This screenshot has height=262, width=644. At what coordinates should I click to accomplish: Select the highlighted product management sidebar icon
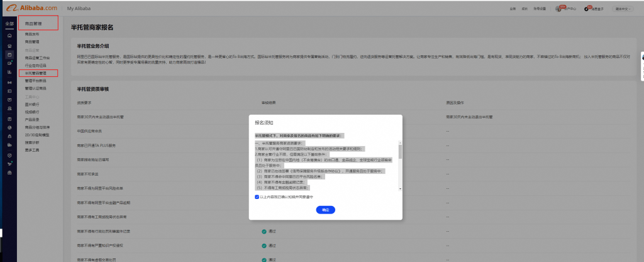tap(9, 54)
